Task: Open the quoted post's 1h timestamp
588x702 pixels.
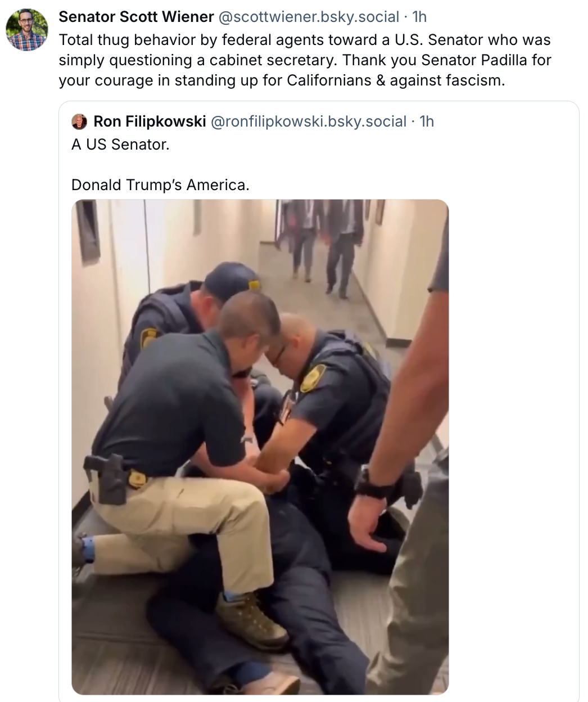Action: 427,121
